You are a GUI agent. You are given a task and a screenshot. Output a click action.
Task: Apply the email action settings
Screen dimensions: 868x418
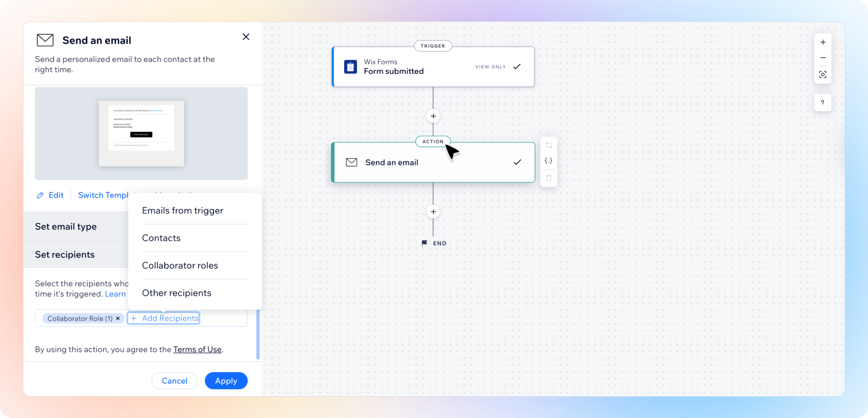click(226, 381)
